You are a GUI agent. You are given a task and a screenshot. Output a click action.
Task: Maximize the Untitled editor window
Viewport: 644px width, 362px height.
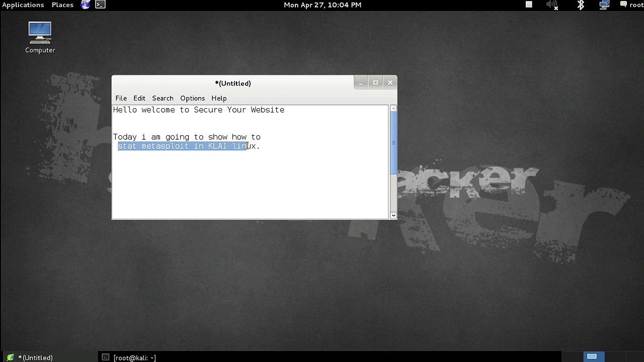(375, 83)
